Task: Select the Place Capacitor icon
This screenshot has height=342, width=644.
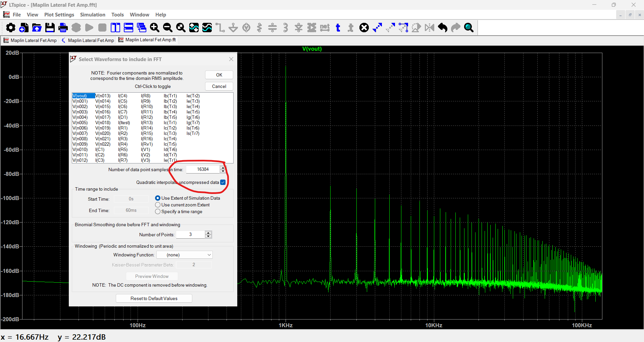Action: (x=273, y=28)
